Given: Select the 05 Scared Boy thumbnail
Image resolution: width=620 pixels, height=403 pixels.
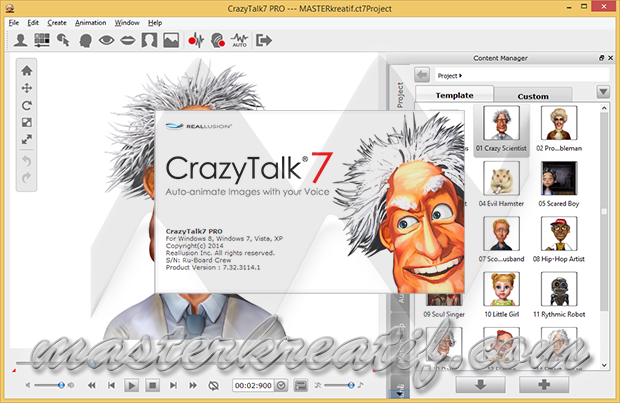Looking at the screenshot, I should click(x=560, y=180).
